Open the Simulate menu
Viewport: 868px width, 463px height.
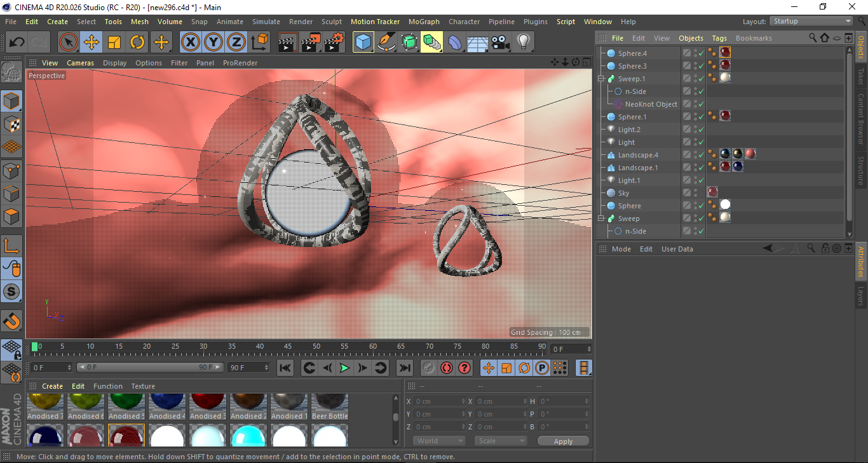point(266,22)
